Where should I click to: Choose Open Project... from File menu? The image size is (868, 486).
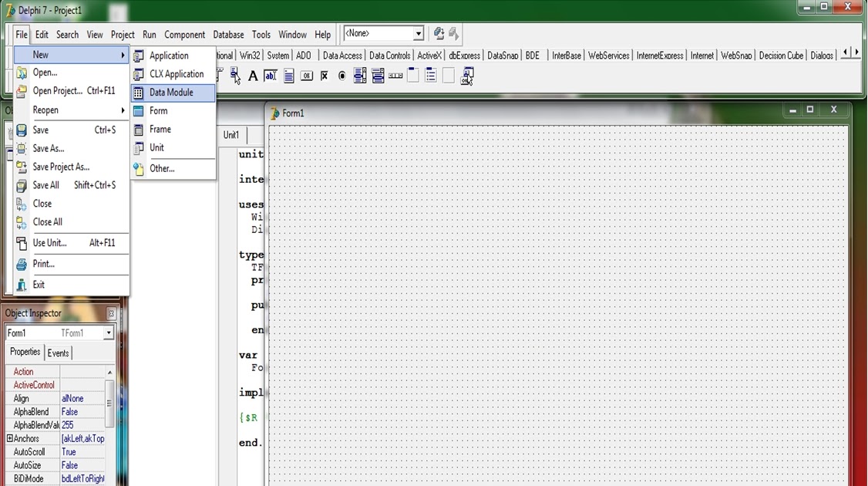(72, 91)
